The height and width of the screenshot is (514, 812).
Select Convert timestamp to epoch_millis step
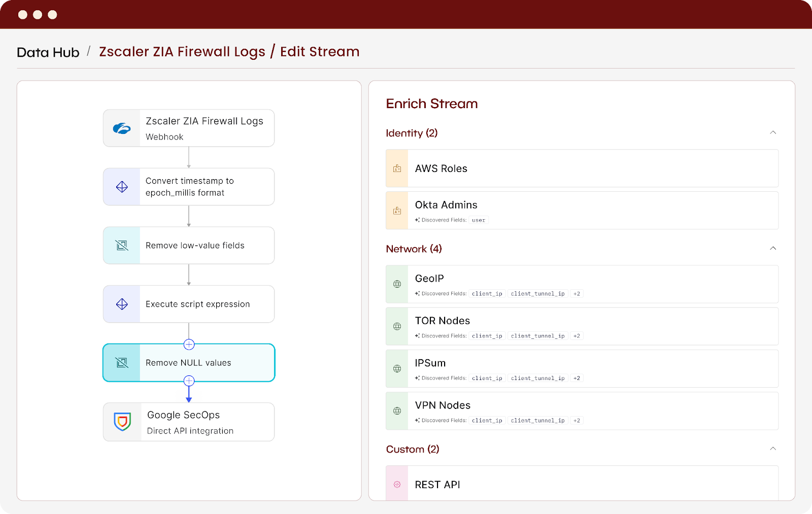(189, 187)
